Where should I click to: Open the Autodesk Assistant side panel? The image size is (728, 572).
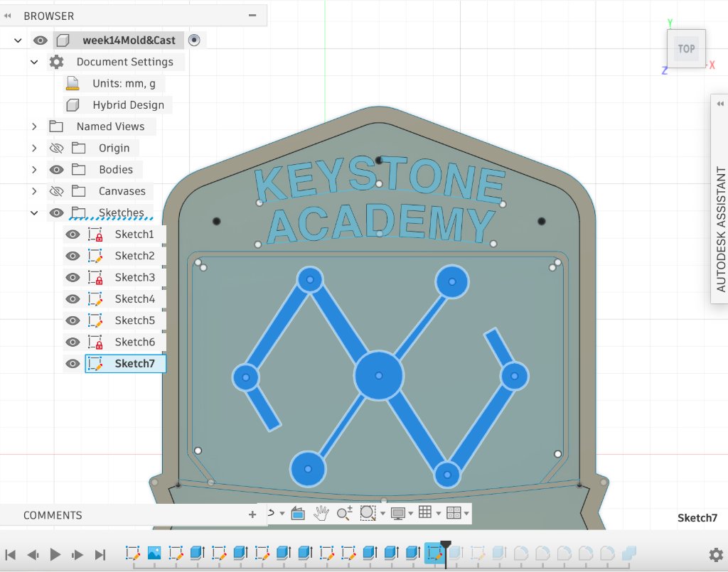[x=721, y=230]
